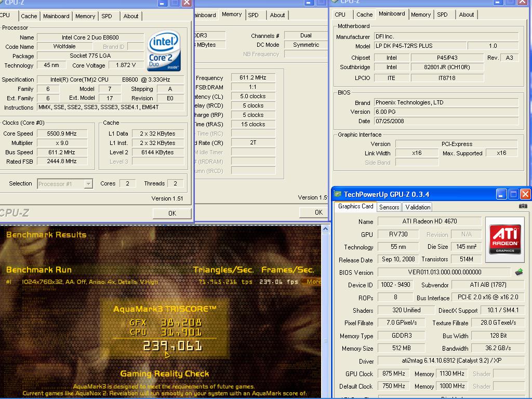Select GPU-Z Graphics Card tab
532x399 pixels.
pyautogui.click(x=355, y=206)
